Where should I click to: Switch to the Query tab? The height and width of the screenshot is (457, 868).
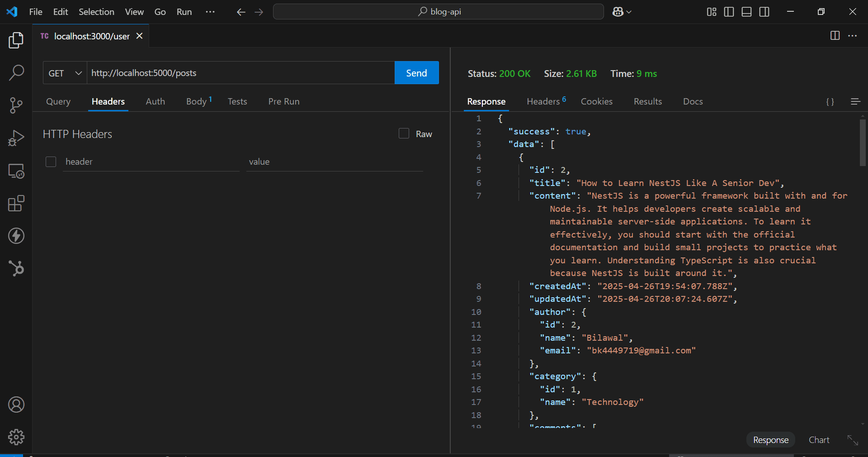click(58, 102)
